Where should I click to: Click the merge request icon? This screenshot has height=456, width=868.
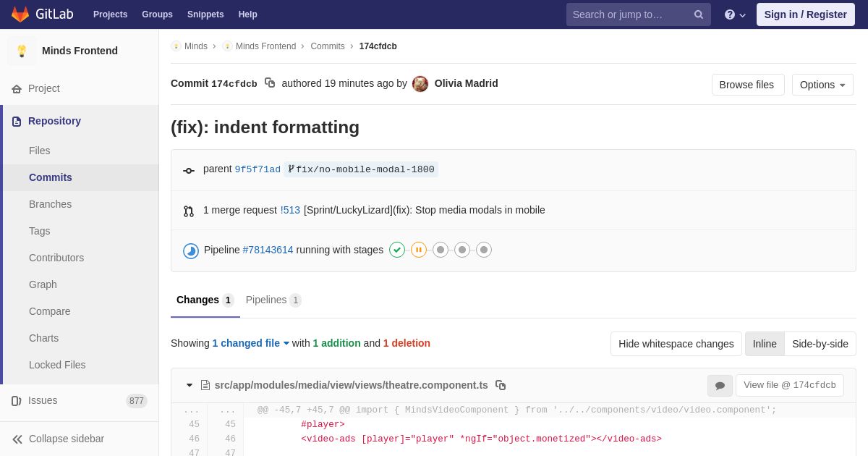coord(189,211)
